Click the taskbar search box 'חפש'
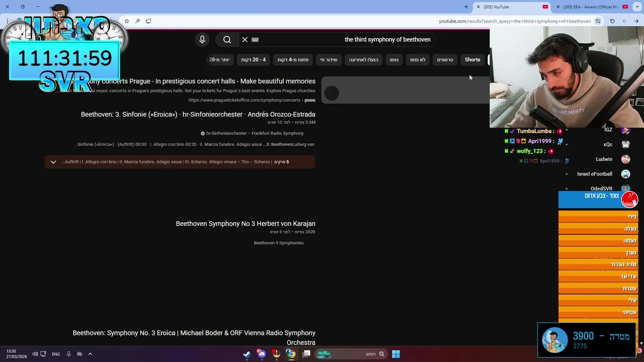Image resolution: width=644 pixels, height=362 pixels. 351,354
